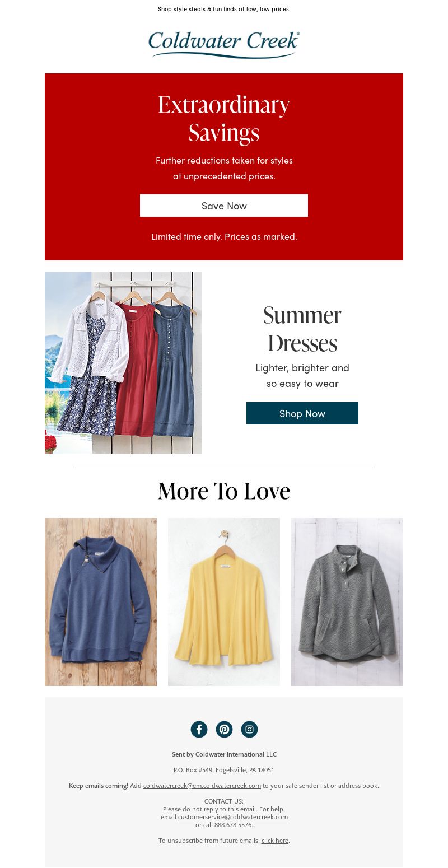Click the Coldwater Creek logo
This screenshot has width=448, height=868.
(224, 45)
